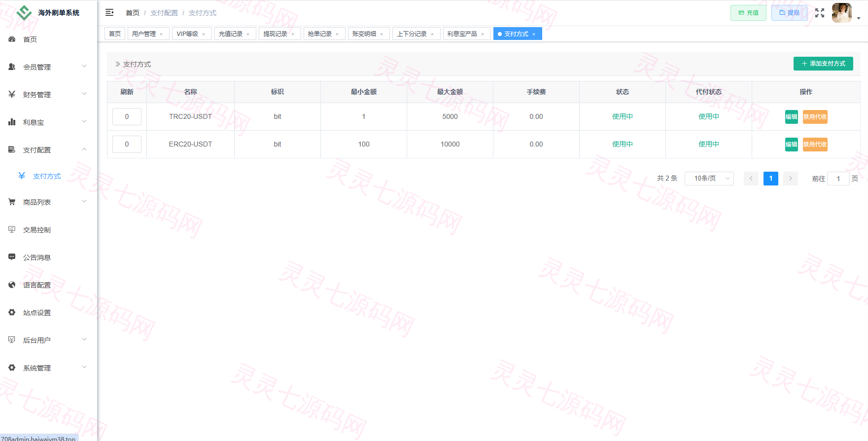The height and width of the screenshot is (441, 868).
Task: Click 禁用代收 for TRC20-USDT row
Action: pyautogui.click(x=815, y=117)
